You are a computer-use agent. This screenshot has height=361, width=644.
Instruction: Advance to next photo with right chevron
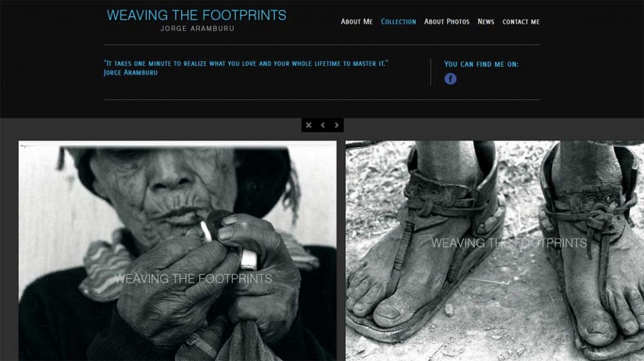pos(336,125)
